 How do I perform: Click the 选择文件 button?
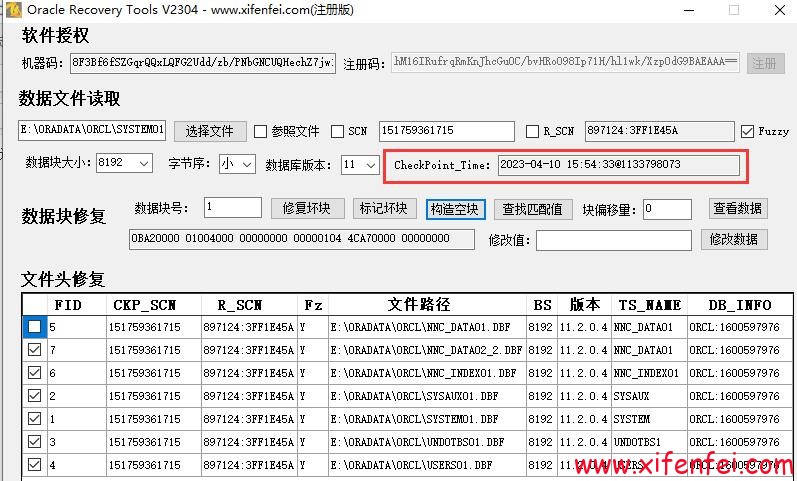210,131
